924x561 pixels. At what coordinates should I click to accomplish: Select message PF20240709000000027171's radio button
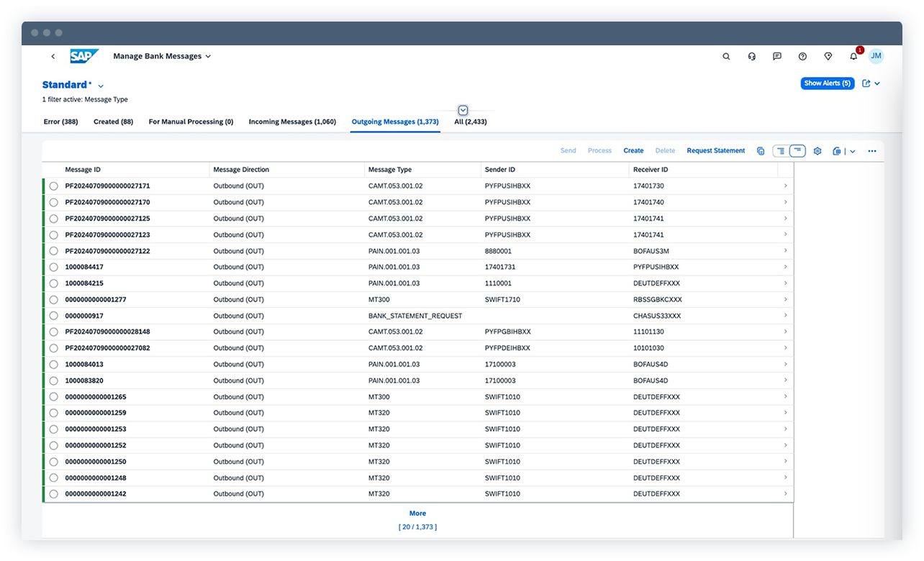click(53, 186)
